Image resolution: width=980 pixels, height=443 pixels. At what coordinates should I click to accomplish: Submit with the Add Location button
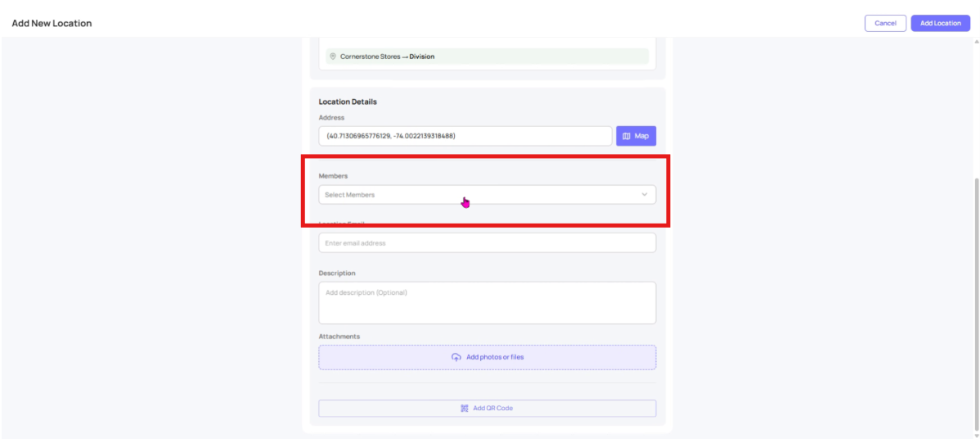(940, 23)
